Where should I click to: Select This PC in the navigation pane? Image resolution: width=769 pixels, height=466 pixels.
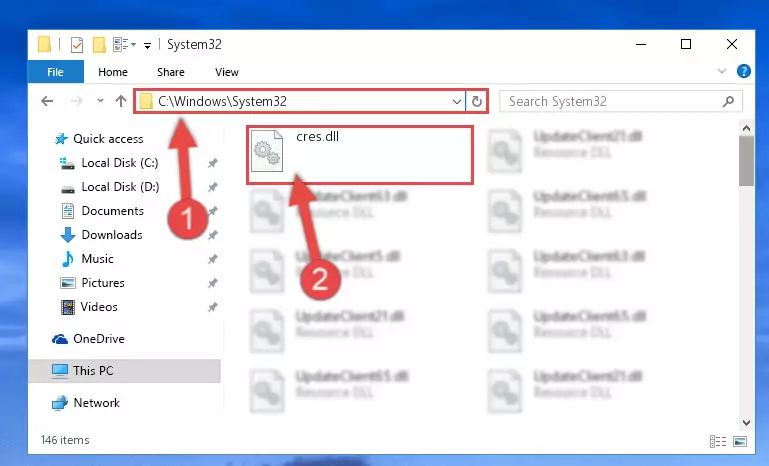pos(125,371)
